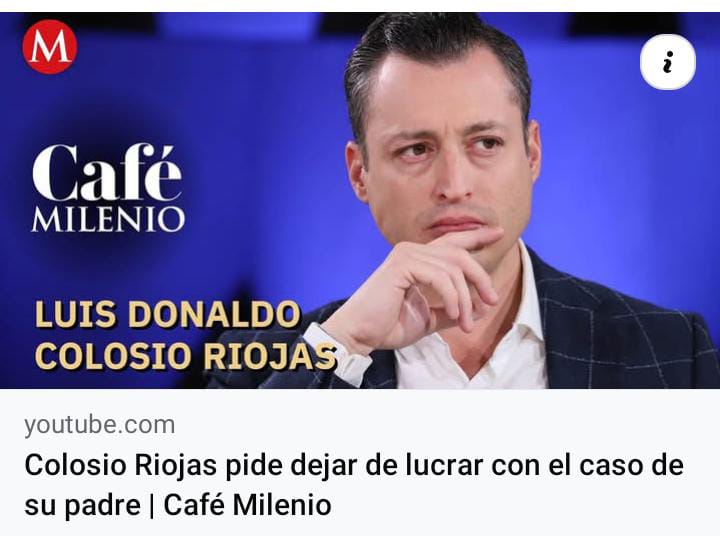
Task: Click the word "Café" in the logo
Action: coord(107,173)
